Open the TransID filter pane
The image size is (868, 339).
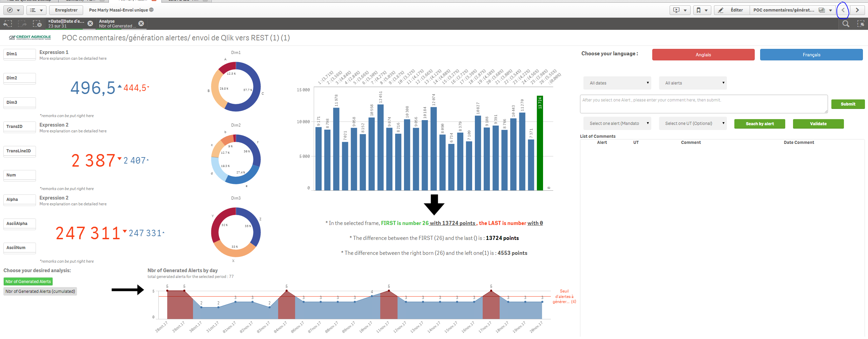click(x=20, y=127)
